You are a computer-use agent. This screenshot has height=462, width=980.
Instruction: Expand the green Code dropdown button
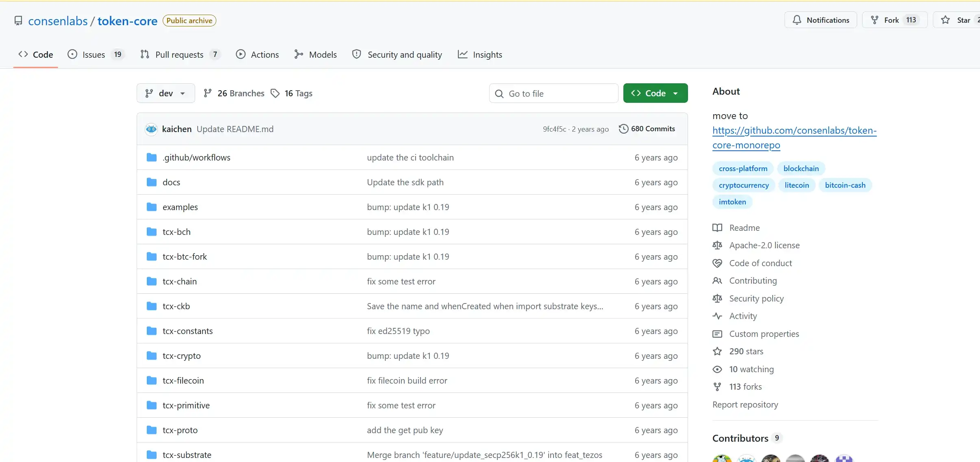[x=656, y=93]
